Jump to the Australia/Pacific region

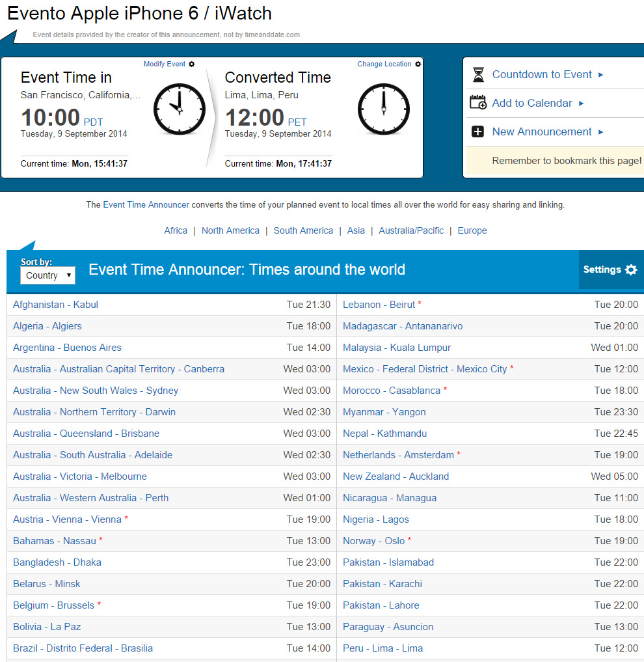(411, 230)
